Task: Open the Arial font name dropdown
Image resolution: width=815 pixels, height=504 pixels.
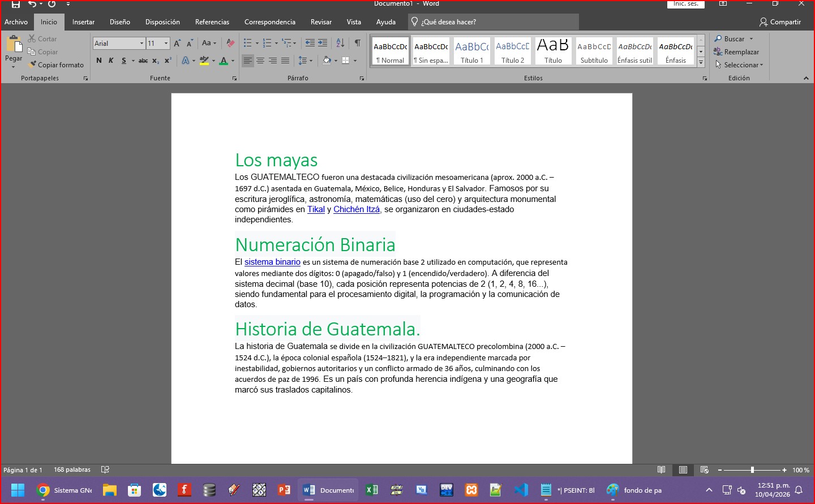Action: point(141,44)
